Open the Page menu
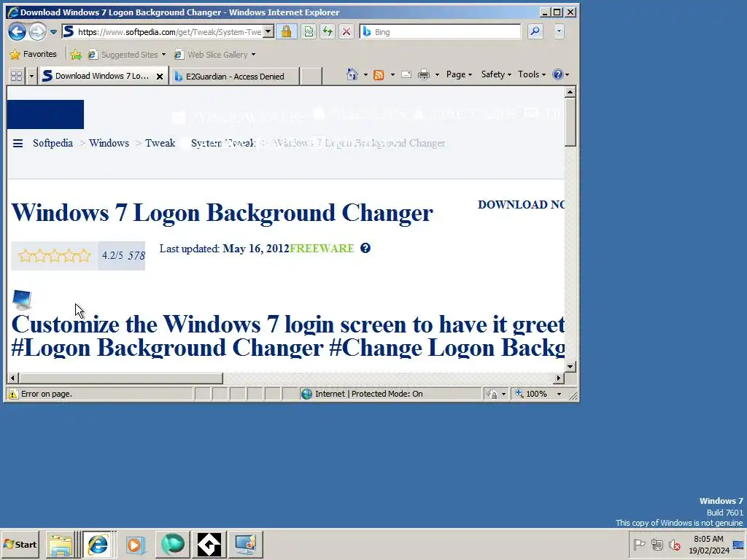747x560 pixels. point(460,74)
